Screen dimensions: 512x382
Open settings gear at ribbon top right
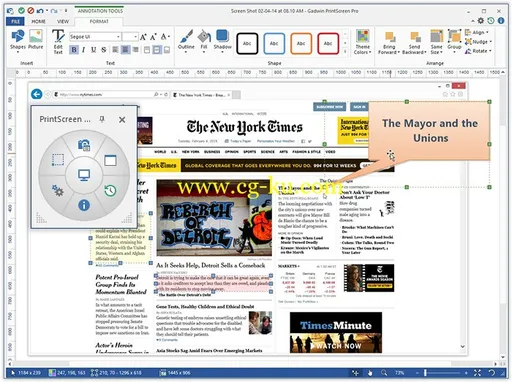(480, 21)
